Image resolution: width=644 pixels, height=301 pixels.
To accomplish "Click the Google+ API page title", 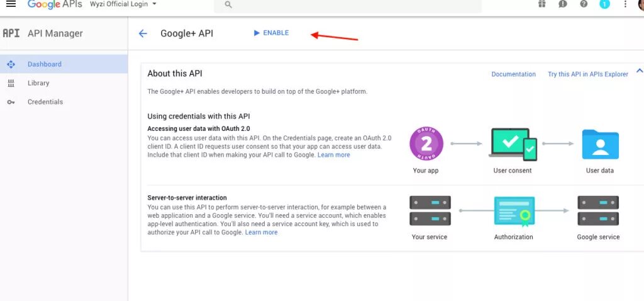I will [187, 33].
